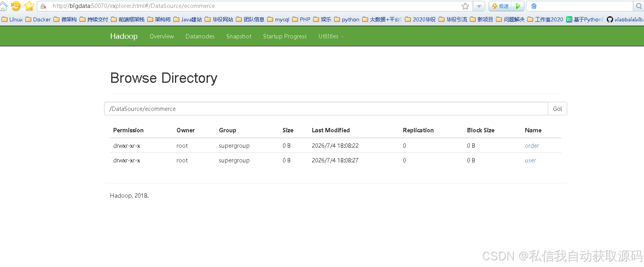Screen dimensions: 644x267
Task: Click drwxr-xr-x in the order row
Action: [127, 146]
